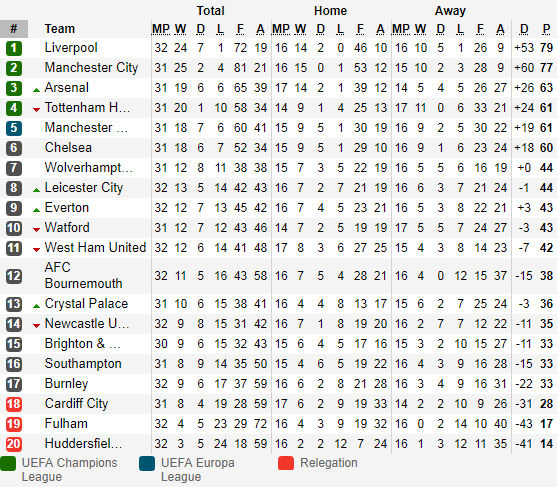Click the red position 20 badge for Huddersfield
The image size is (557, 487).
click(x=14, y=444)
